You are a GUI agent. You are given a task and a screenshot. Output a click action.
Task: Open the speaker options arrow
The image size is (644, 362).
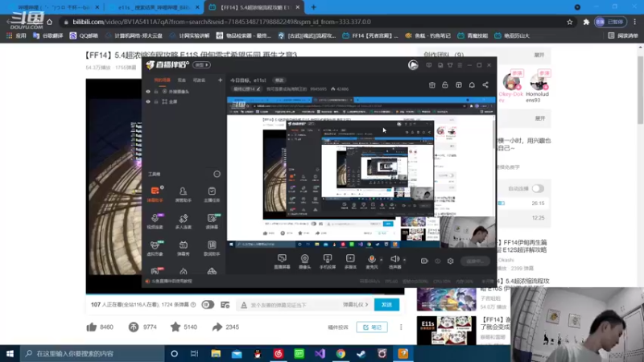(x=404, y=259)
